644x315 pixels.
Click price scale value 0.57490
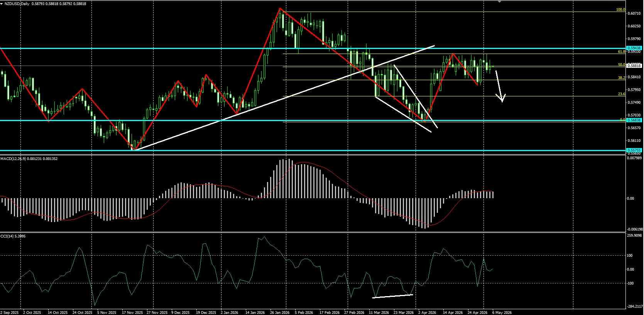[634, 103]
